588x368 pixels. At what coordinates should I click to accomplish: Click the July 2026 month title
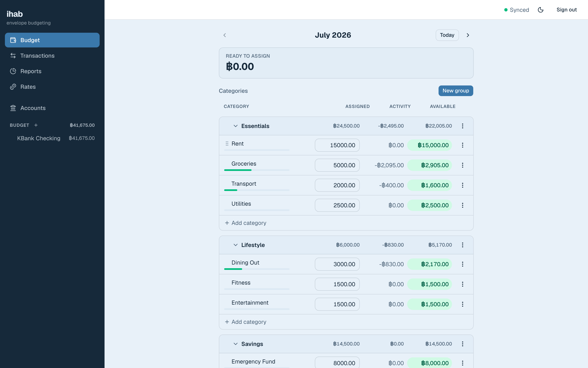(x=333, y=35)
